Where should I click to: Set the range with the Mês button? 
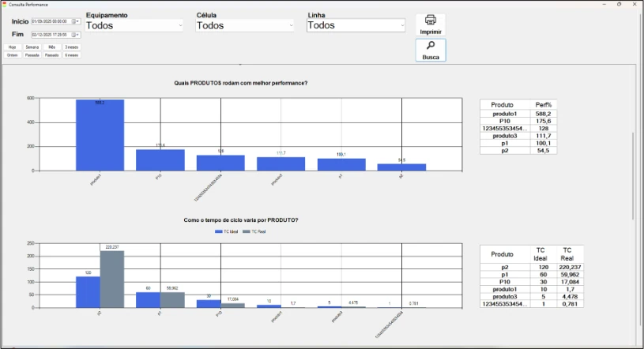[x=52, y=47]
